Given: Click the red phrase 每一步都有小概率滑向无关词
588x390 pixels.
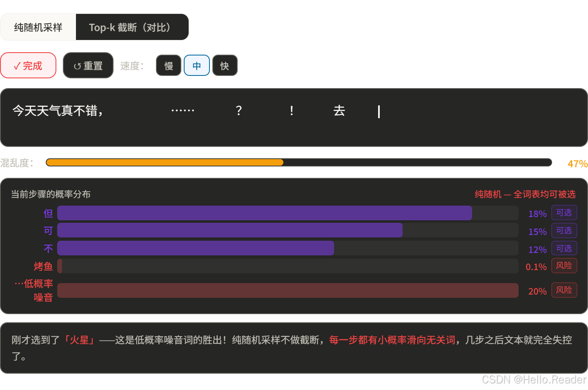Looking at the screenshot, I should (392, 340).
